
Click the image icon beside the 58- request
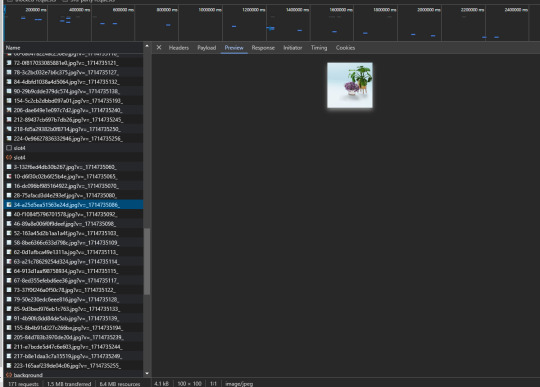[x=9, y=243]
